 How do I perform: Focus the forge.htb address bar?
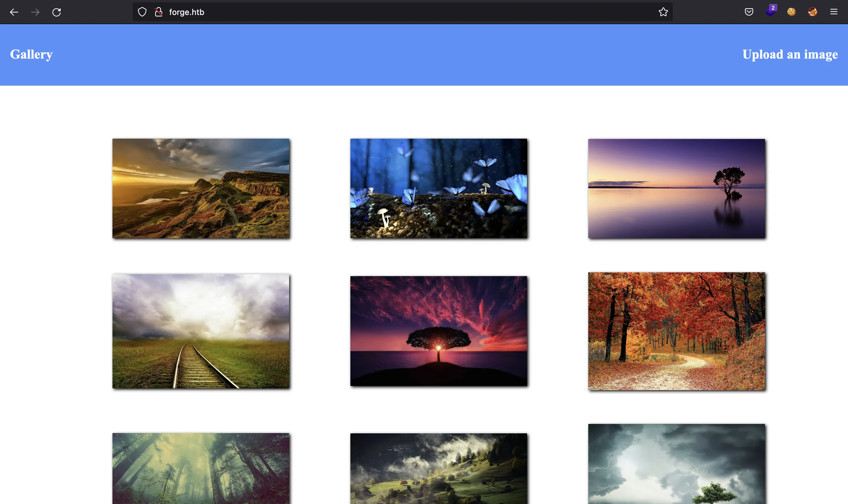click(x=403, y=12)
